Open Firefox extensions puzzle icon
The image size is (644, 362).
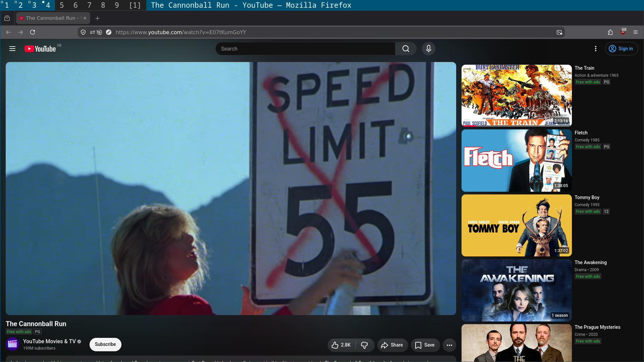click(610, 32)
